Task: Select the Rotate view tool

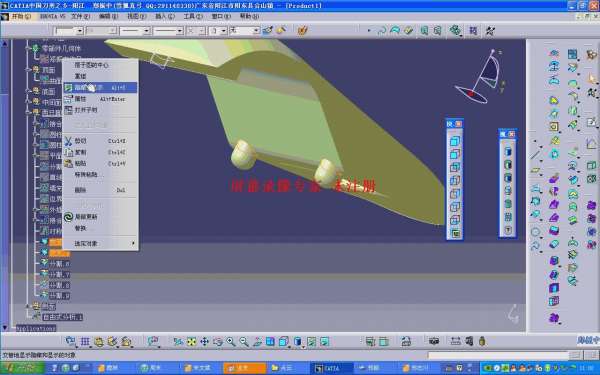Action: point(218,341)
